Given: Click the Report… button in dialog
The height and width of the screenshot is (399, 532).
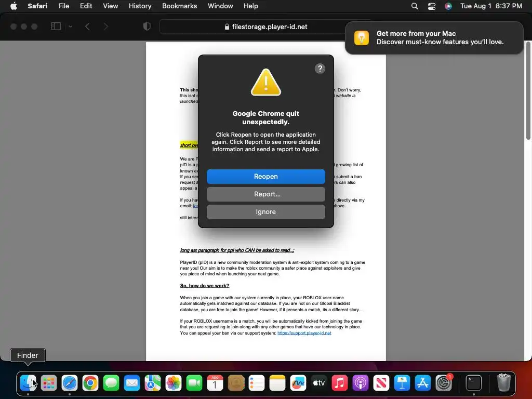Looking at the screenshot, I should click(x=266, y=194).
